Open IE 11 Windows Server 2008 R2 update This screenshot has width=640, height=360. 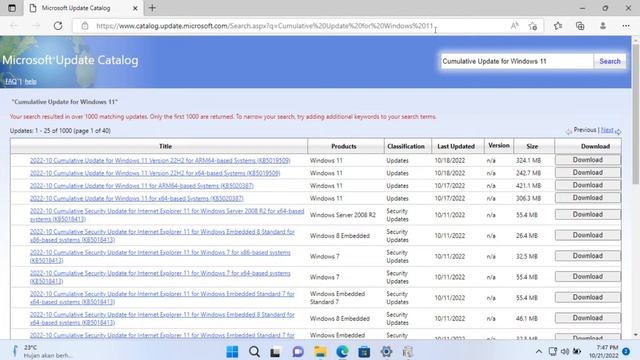pyautogui.click(x=167, y=215)
